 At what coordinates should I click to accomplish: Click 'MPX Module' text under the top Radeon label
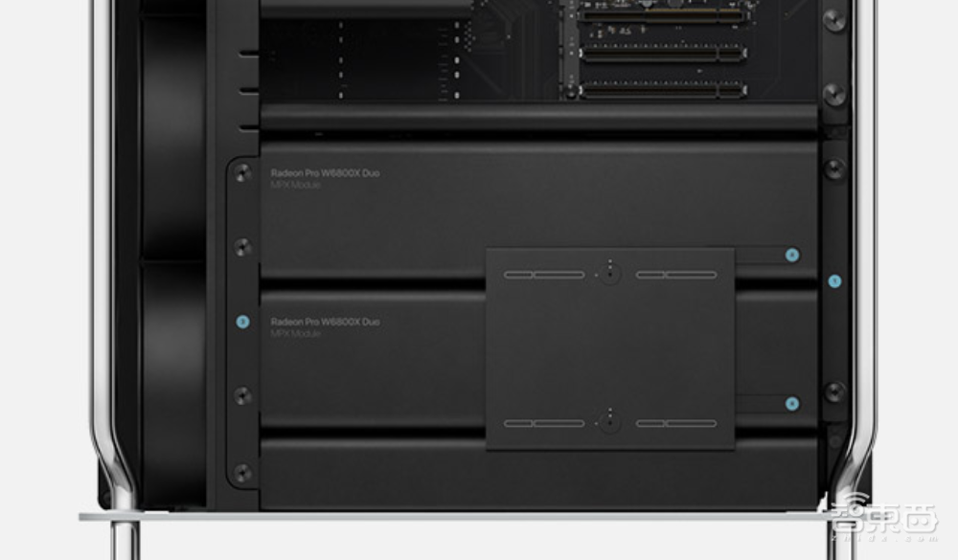(296, 185)
